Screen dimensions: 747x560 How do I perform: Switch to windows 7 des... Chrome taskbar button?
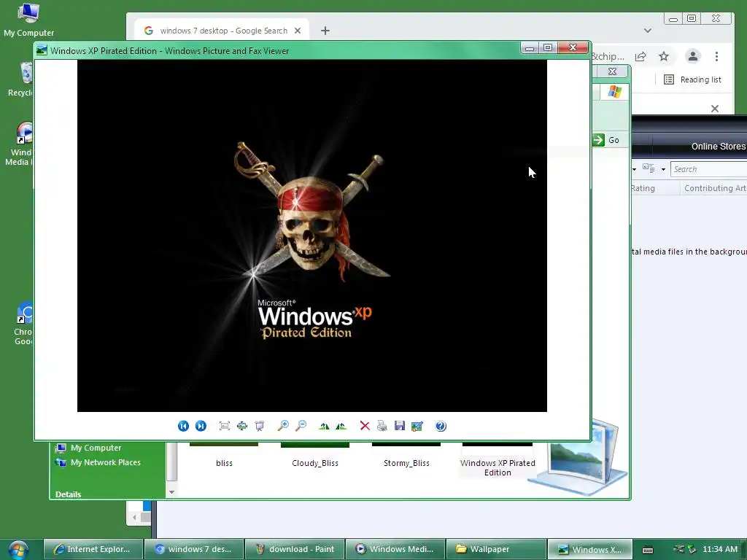pyautogui.click(x=194, y=549)
